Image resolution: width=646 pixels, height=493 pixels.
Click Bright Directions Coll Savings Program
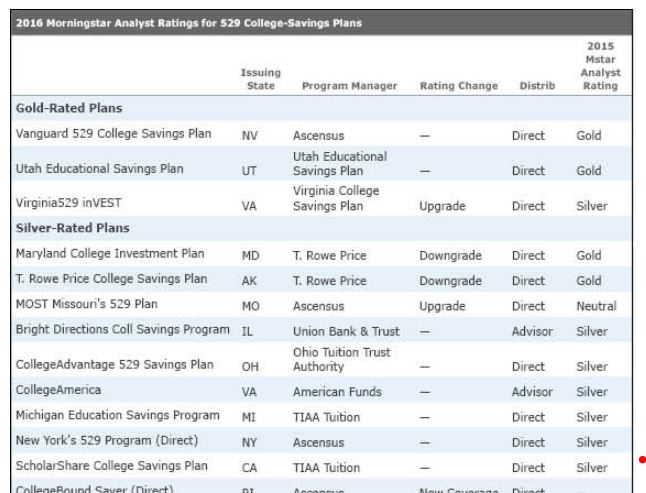tap(122, 330)
